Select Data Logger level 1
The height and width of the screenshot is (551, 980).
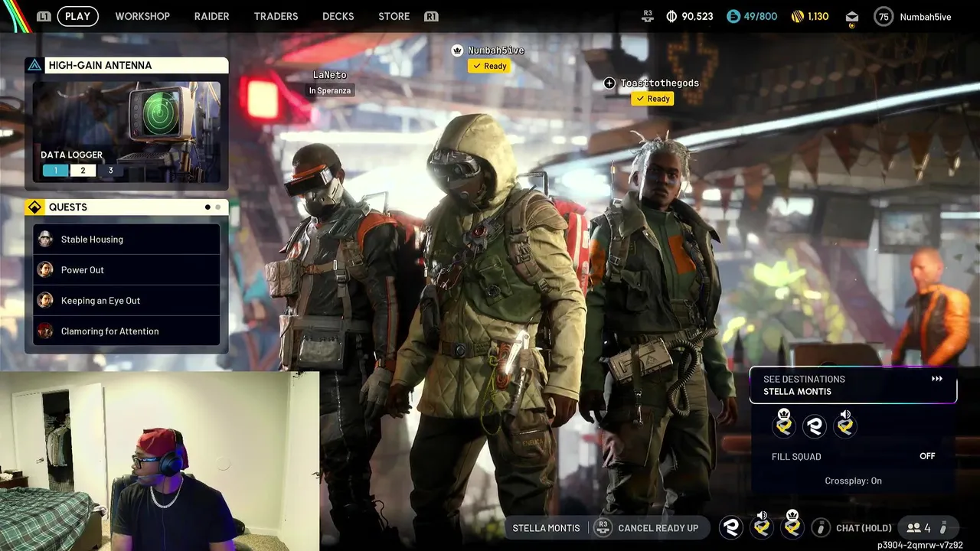pyautogui.click(x=55, y=171)
